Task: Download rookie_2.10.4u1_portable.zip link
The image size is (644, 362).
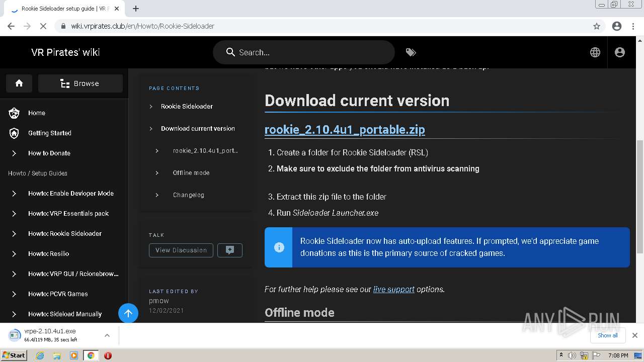Action: point(345,130)
